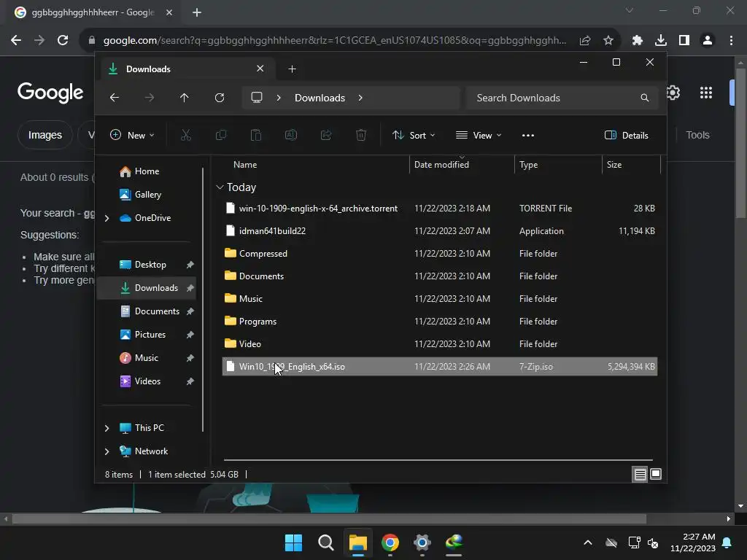Select win-10-1909-english-x-64_archive.torrent file
The image size is (747, 560).
(x=440, y=209)
